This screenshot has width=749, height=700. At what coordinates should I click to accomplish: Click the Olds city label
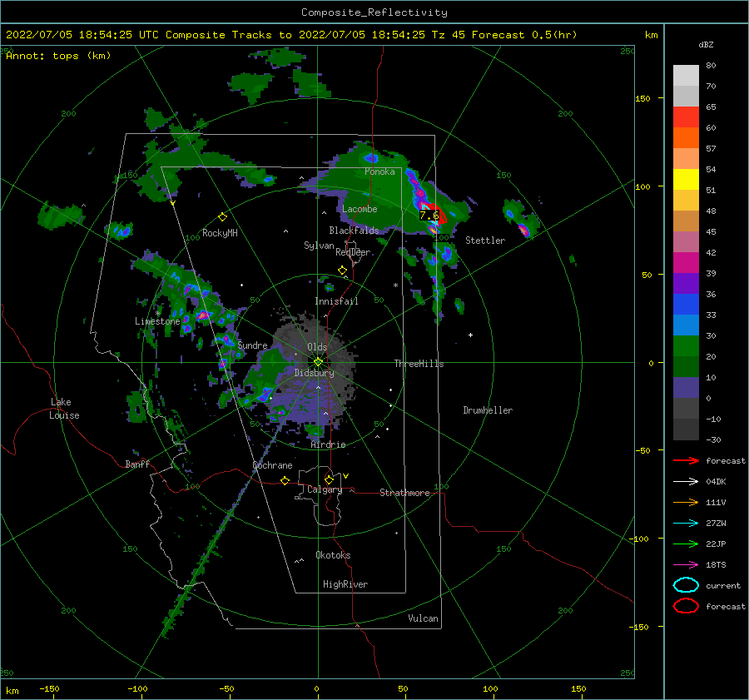[317, 347]
